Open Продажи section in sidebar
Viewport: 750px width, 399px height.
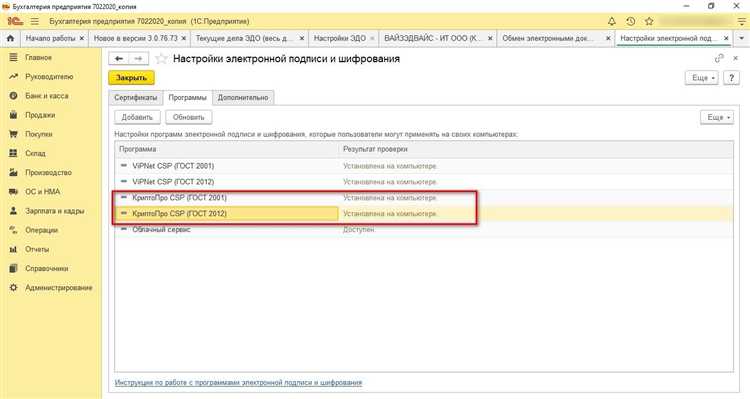pyautogui.click(x=40, y=115)
